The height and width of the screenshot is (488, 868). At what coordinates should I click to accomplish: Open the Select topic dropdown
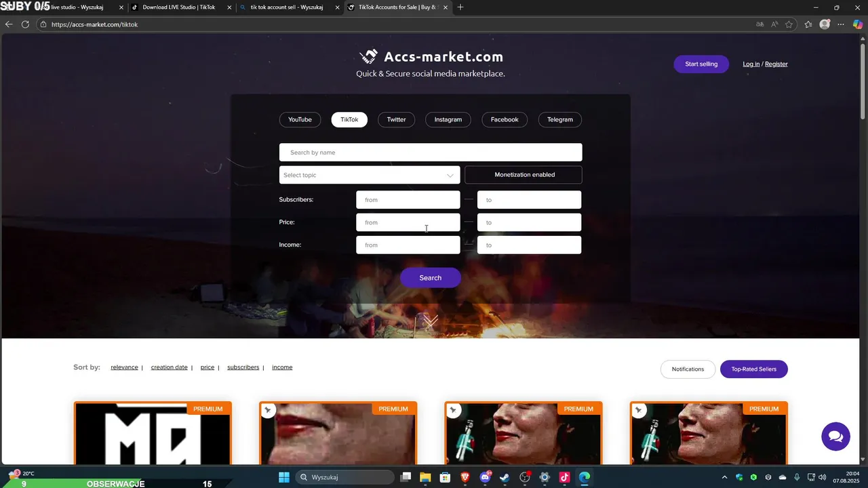370,175
